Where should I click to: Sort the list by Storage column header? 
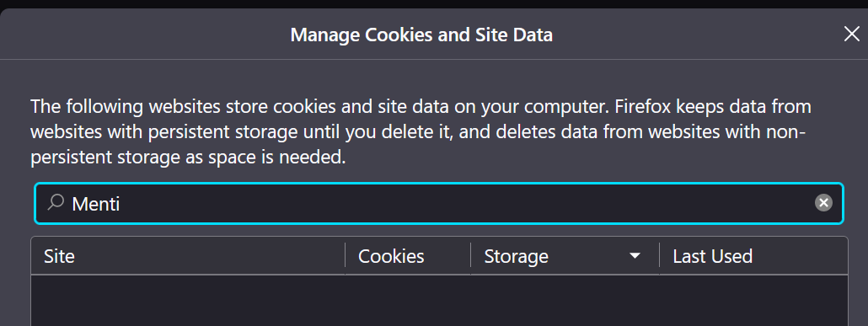click(565, 256)
